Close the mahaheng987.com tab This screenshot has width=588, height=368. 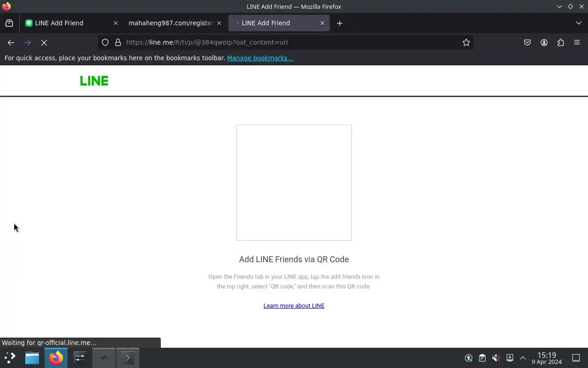click(219, 23)
